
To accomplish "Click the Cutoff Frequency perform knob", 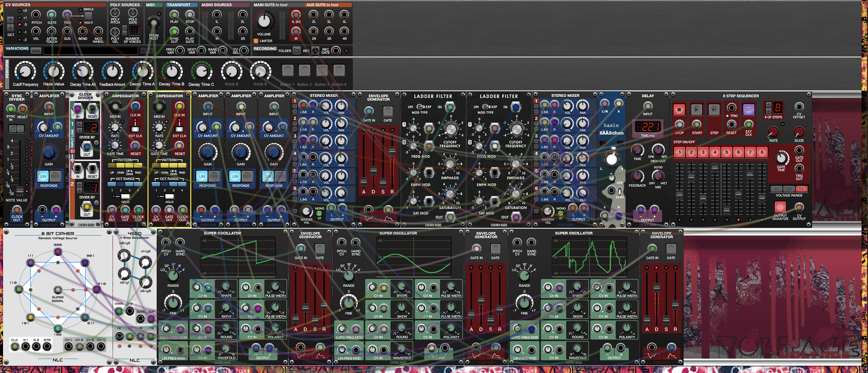I will tap(25, 71).
